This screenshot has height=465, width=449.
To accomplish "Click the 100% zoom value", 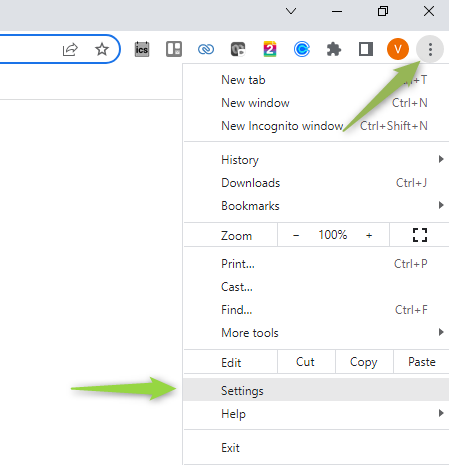I will tap(333, 235).
